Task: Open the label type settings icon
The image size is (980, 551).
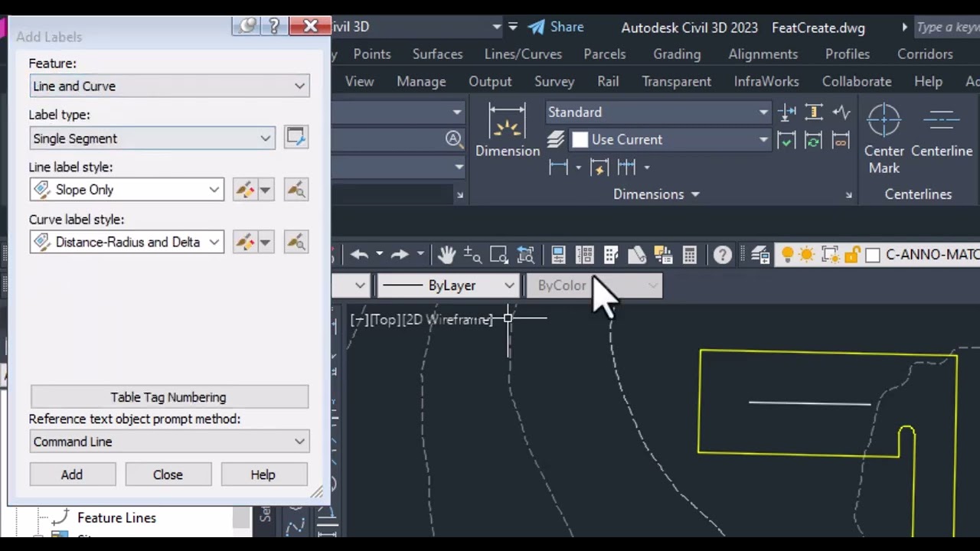Action: point(296,138)
